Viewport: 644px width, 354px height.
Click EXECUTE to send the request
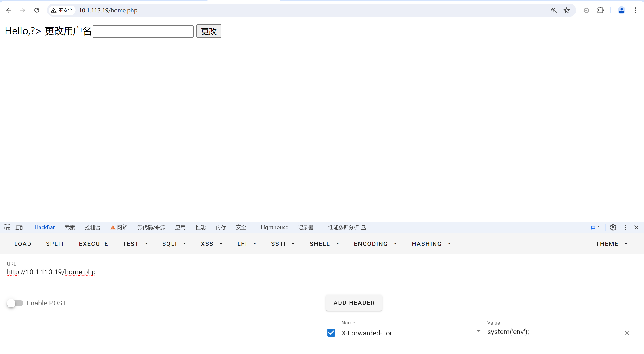tap(93, 244)
